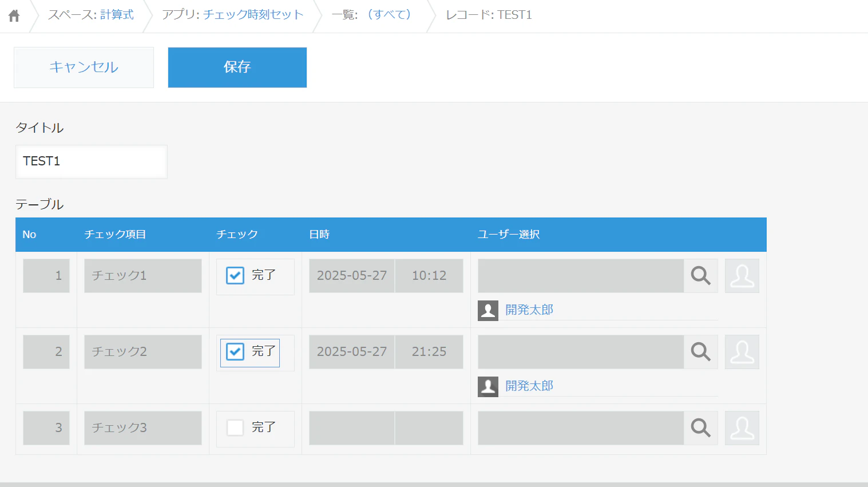Open space 計算式 breadcrumb link
Viewport: 868px width, 487px height.
click(117, 15)
